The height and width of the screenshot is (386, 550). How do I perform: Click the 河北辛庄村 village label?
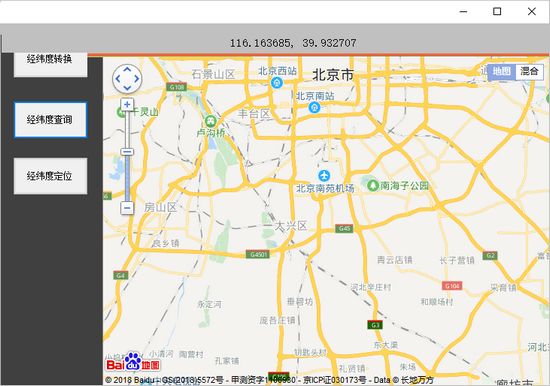click(371, 287)
